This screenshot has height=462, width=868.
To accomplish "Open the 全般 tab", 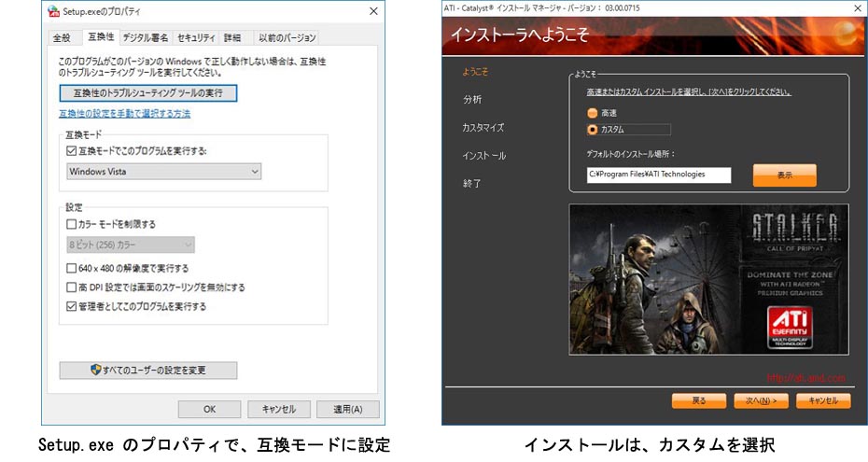I will tap(62, 37).
